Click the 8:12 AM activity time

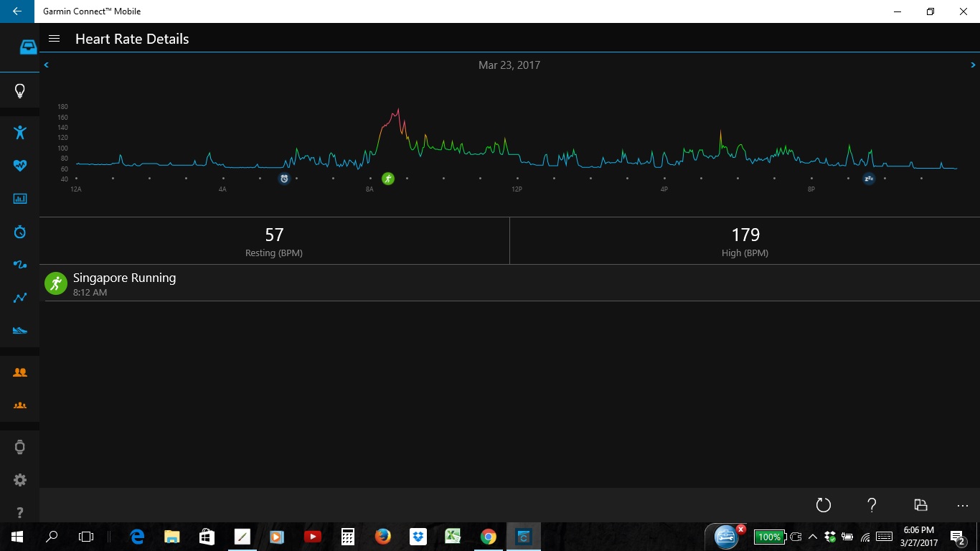90,293
